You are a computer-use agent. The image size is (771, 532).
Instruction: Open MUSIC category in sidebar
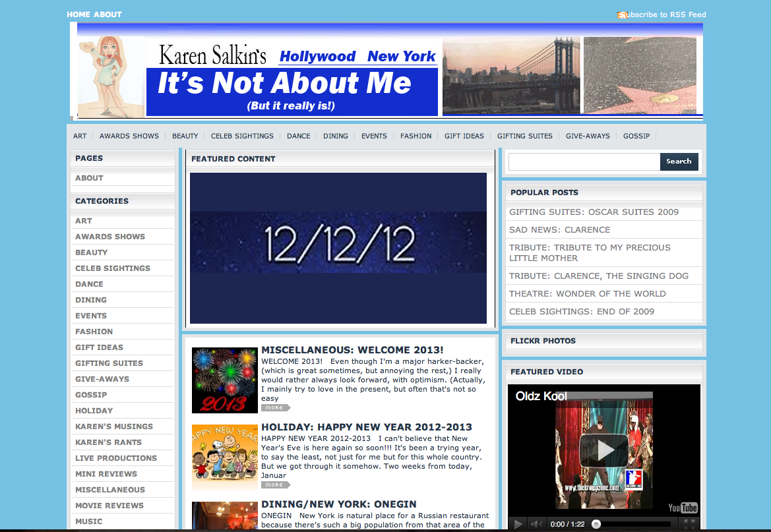click(88, 521)
